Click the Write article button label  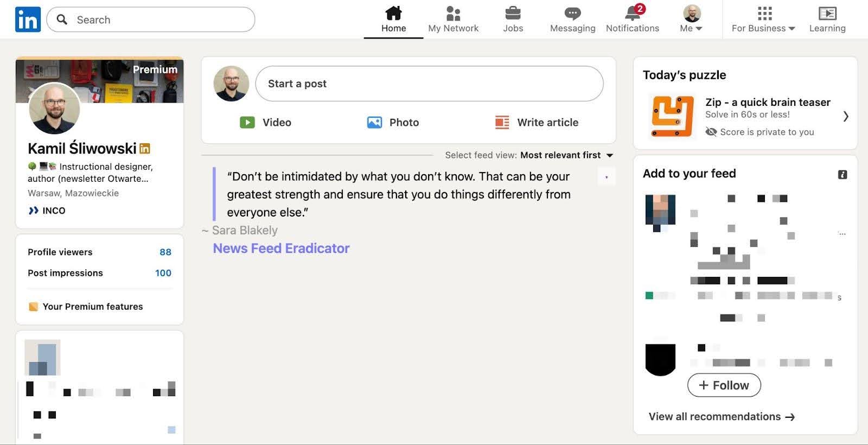click(547, 123)
